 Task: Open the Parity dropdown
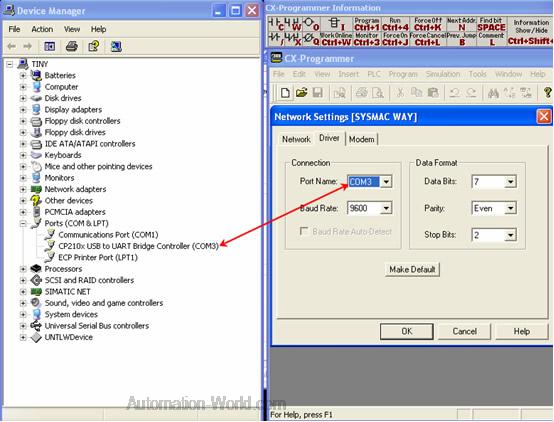(x=510, y=208)
